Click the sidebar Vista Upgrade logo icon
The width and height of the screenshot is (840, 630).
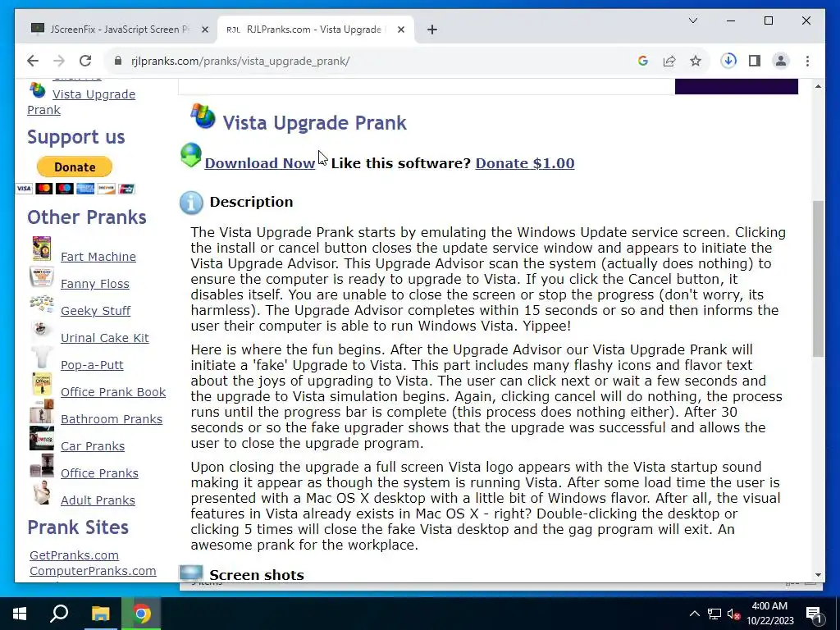point(38,90)
